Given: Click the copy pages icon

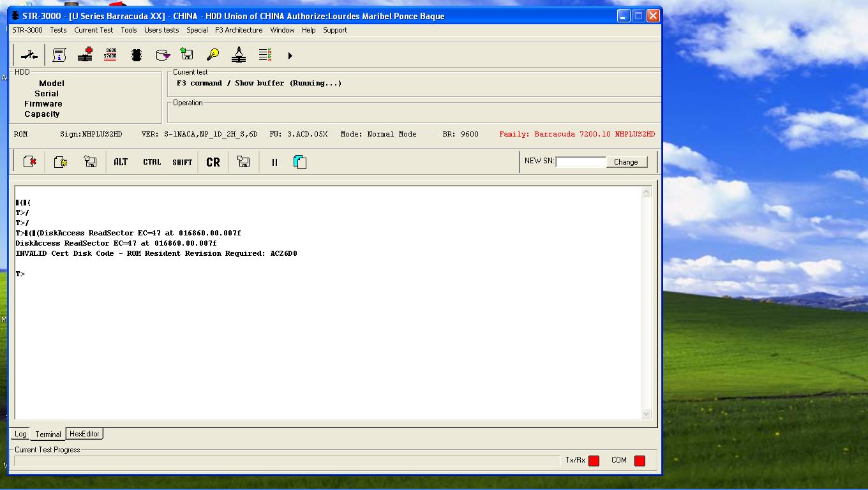Looking at the screenshot, I should pos(300,162).
